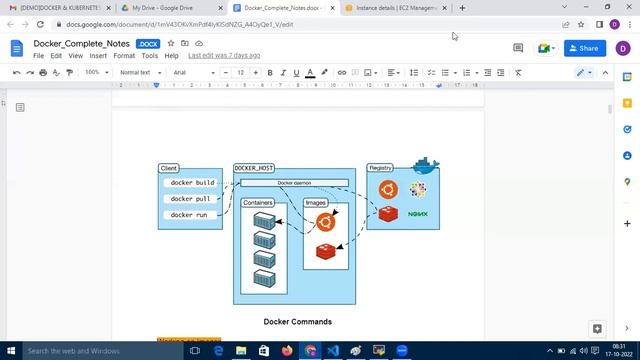Viewport: 640px width, 360px height.
Task: Open the Google Meet call dropdown
Action: (x=546, y=48)
